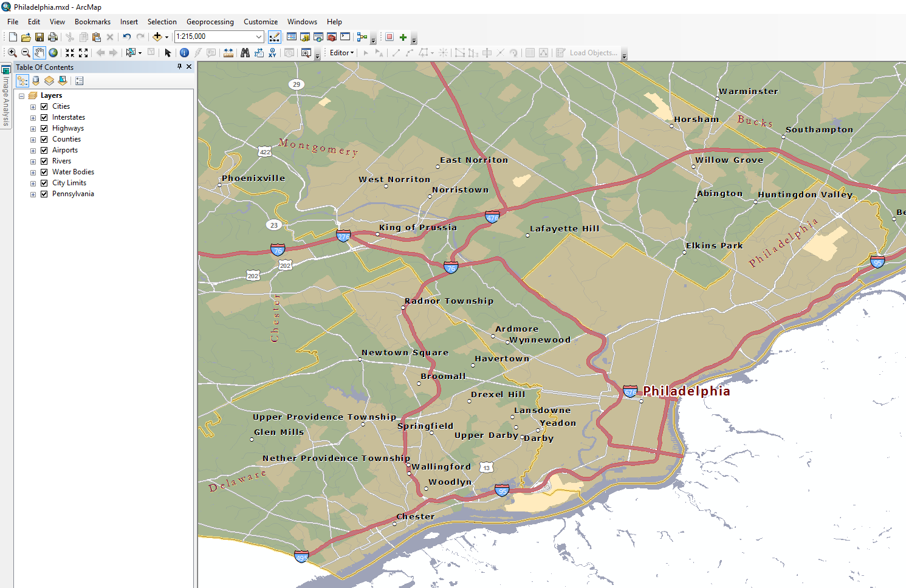
Task: Turn off the Water Bodies layer
Action: pos(44,172)
